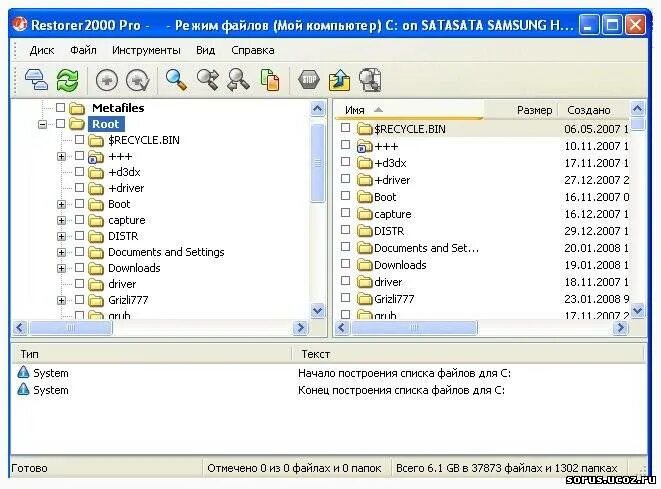Click the Текст log column header
The image size is (661, 489).
(x=468, y=354)
